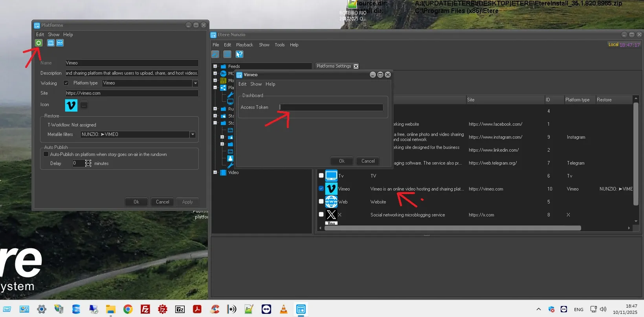Click Ok in the Vimeo dialog
The image size is (644, 317).
341,161
